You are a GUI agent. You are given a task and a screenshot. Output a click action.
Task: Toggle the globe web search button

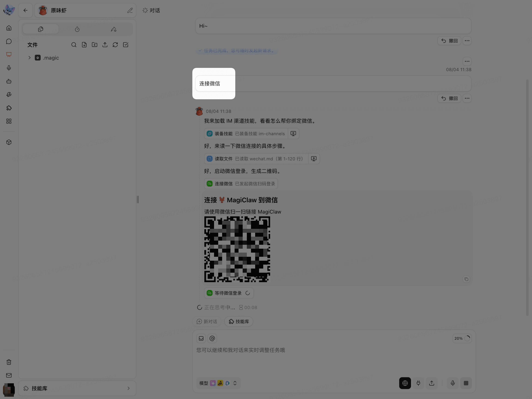[x=405, y=383]
